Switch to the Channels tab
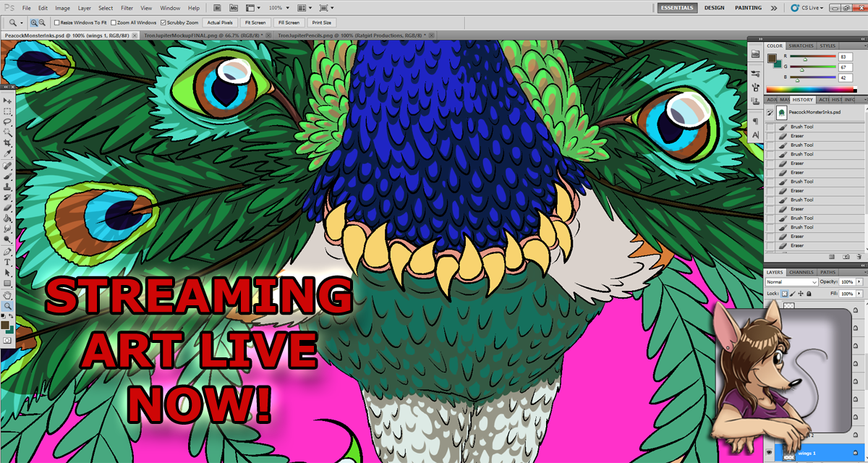 click(x=801, y=272)
